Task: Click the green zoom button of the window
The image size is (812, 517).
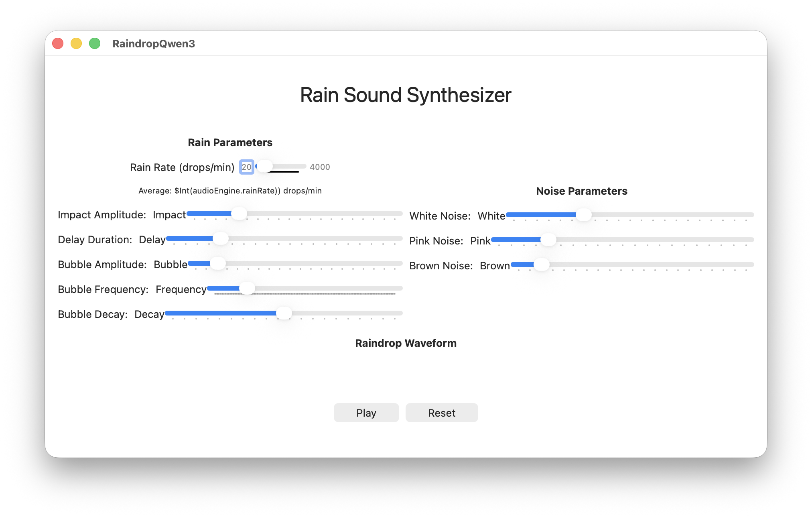Action: 95,43
